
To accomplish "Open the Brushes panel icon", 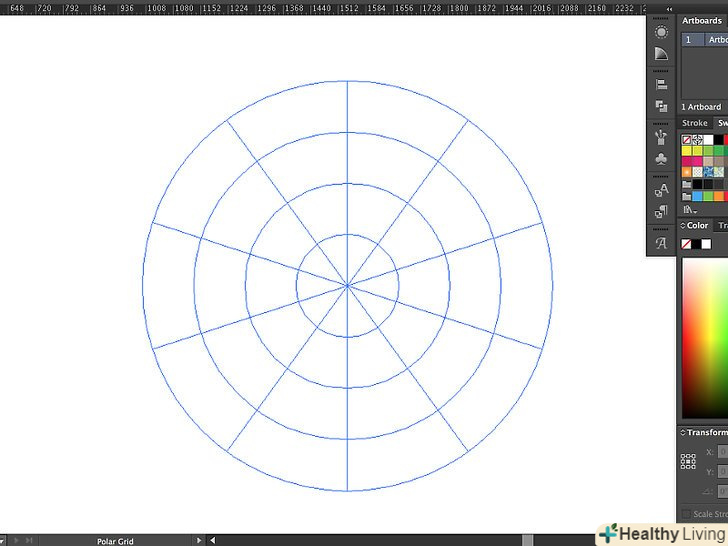I will click(x=661, y=137).
